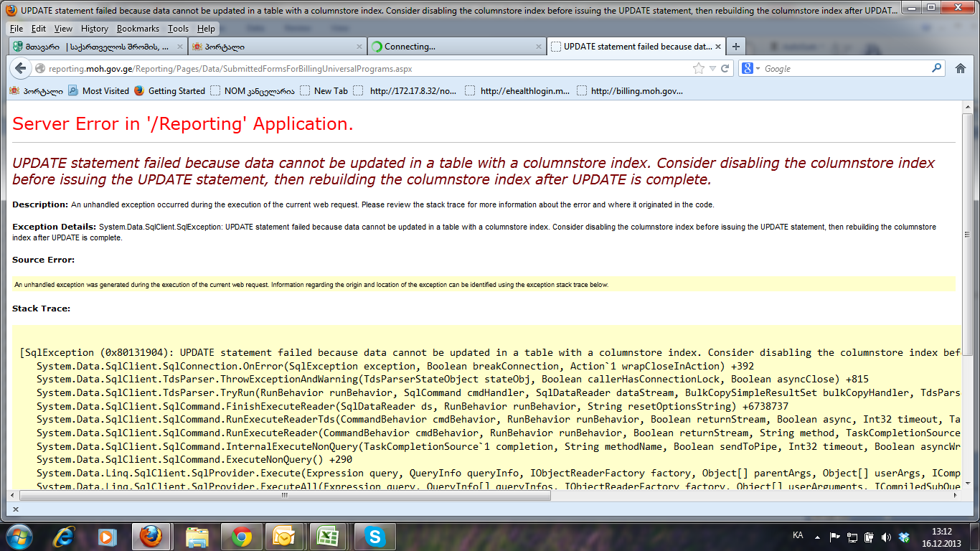Open the 'Getting Started' bookmark
Viewport: 980px width, 551px height.
pos(176,91)
